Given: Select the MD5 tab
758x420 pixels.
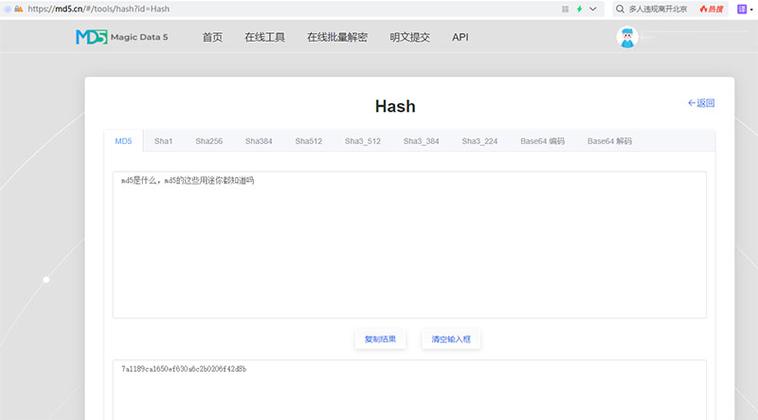Looking at the screenshot, I should coord(123,141).
